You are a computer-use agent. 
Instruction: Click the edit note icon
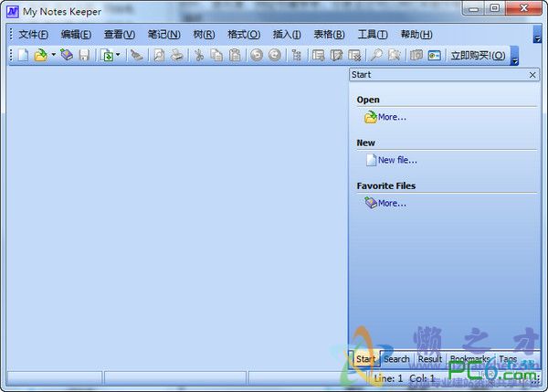336,55
